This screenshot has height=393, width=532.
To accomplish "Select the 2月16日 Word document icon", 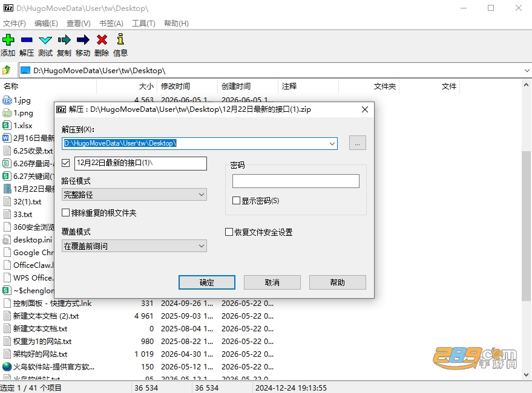I will [7, 138].
